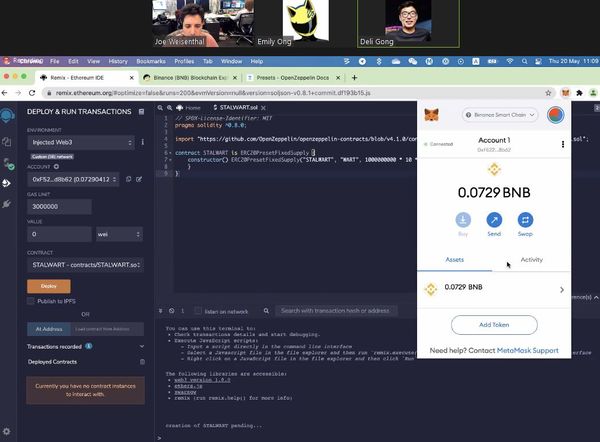Click the MetaMask account avatar circle
This screenshot has width=600, height=442.
pyautogui.click(x=556, y=114)
